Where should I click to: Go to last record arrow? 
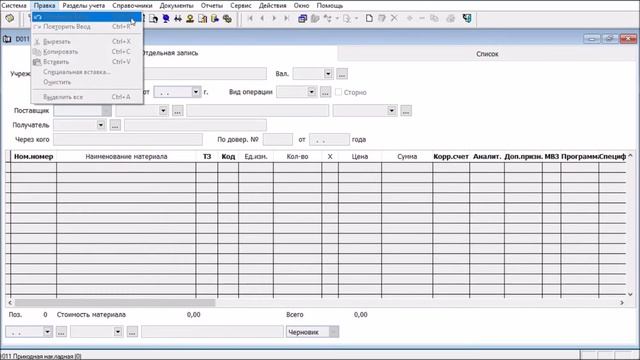tap(287, 18)
